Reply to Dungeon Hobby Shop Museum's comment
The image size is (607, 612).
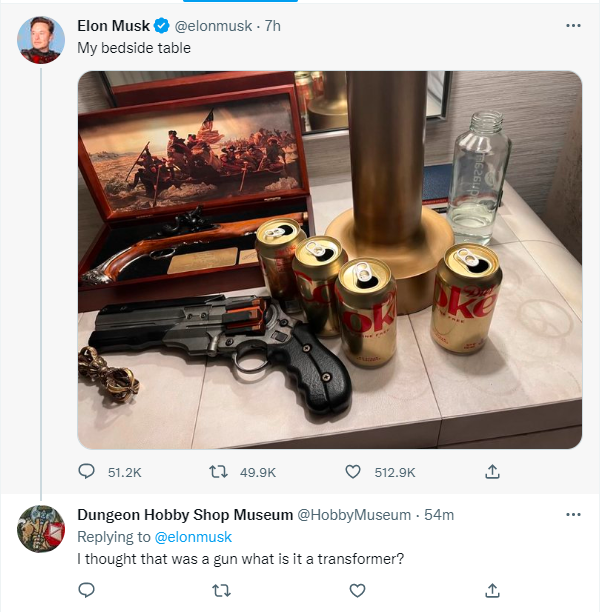coord(87,590)
